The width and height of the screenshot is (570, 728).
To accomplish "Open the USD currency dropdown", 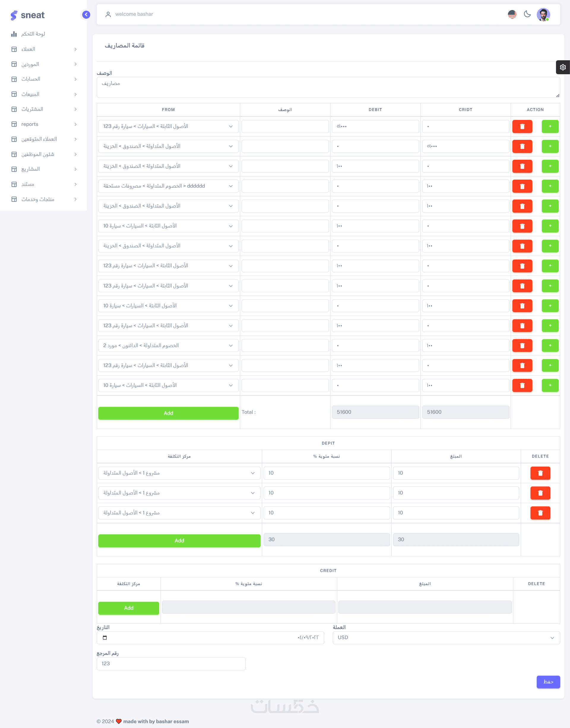I will click(446, 637).
